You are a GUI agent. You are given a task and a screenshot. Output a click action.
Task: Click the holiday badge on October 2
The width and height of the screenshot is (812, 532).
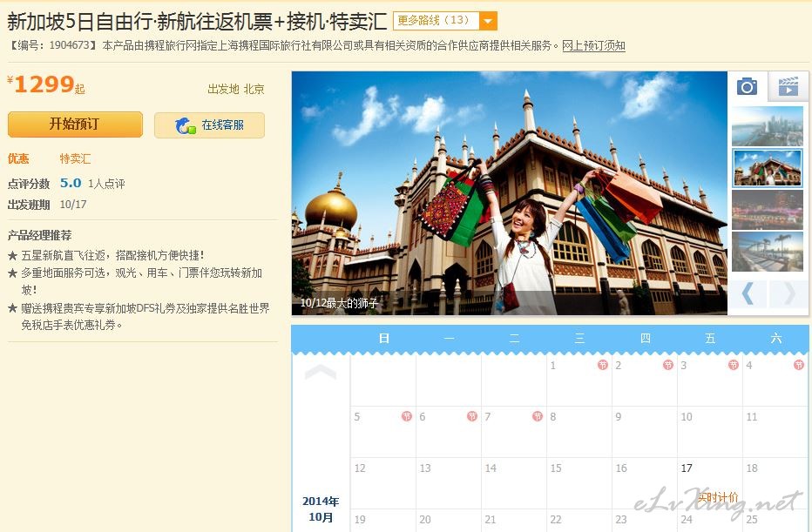[668, 365]
